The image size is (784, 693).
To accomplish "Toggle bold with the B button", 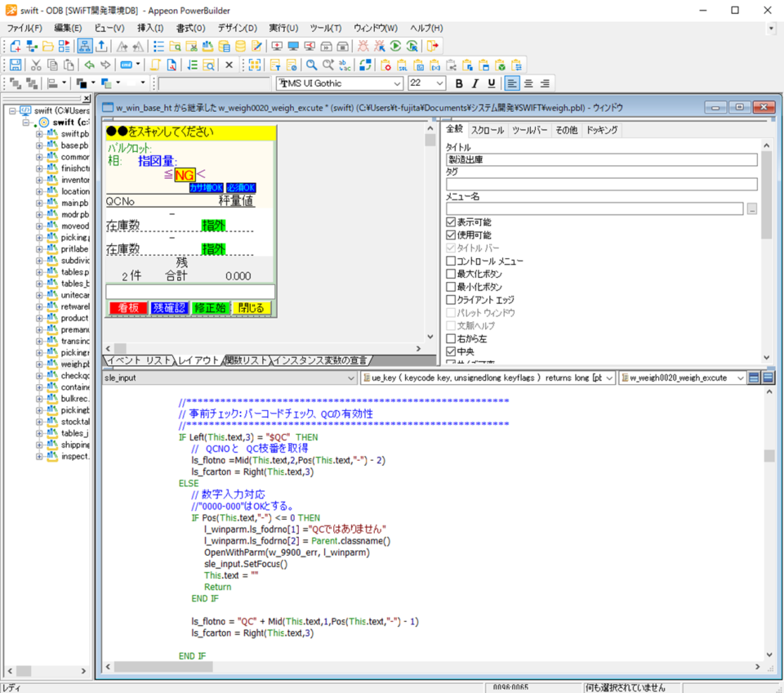I will point(459,83).
